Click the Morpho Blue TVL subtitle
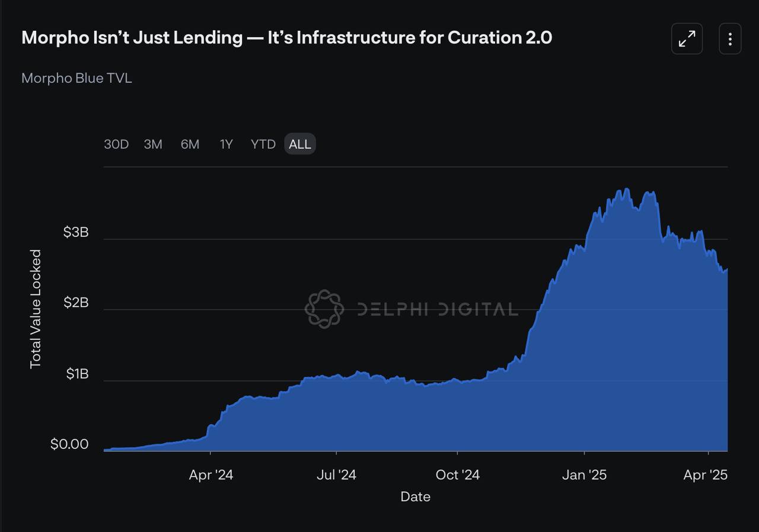The image size is (759, 532). 76,78
